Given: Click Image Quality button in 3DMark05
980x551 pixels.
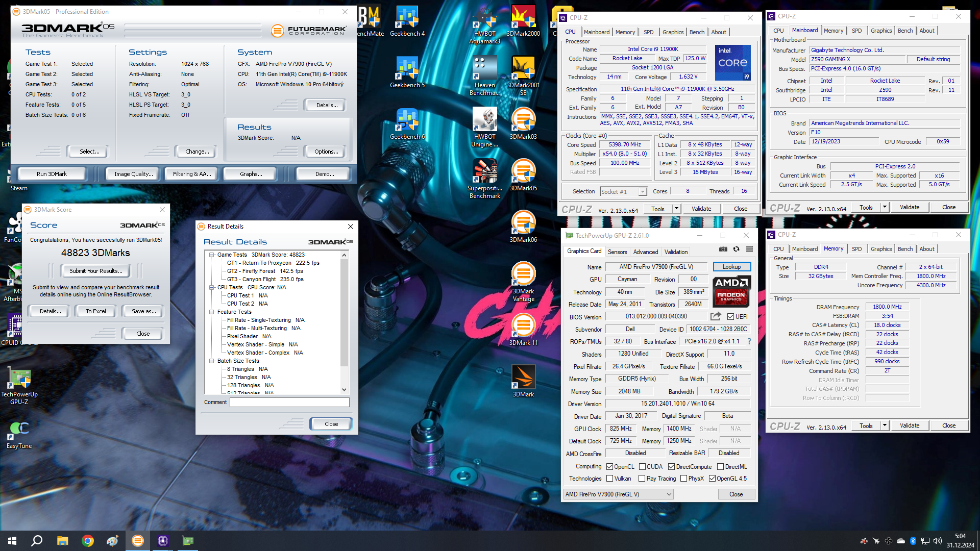Looking at the screenshot, I should pyautogui.click(x=133, y=174).
